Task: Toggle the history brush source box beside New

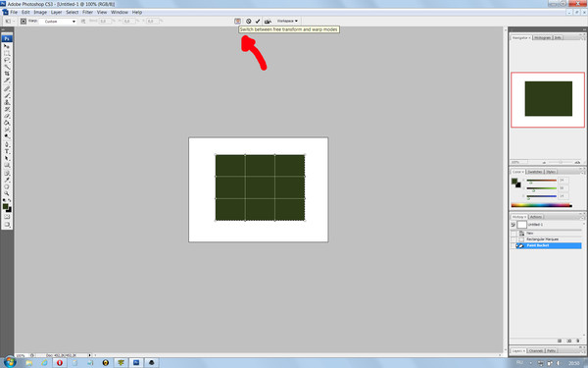Action: [514, 234]
